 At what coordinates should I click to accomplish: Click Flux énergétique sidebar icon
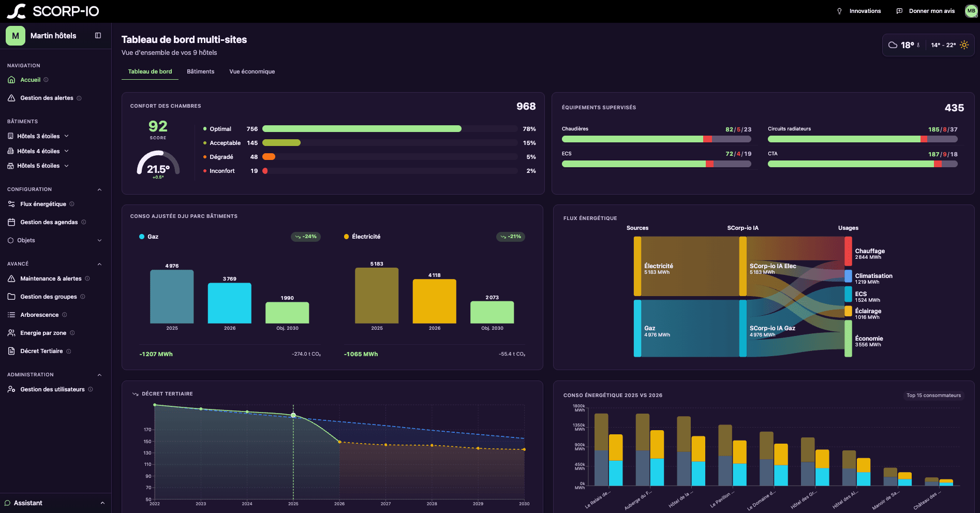11,204
